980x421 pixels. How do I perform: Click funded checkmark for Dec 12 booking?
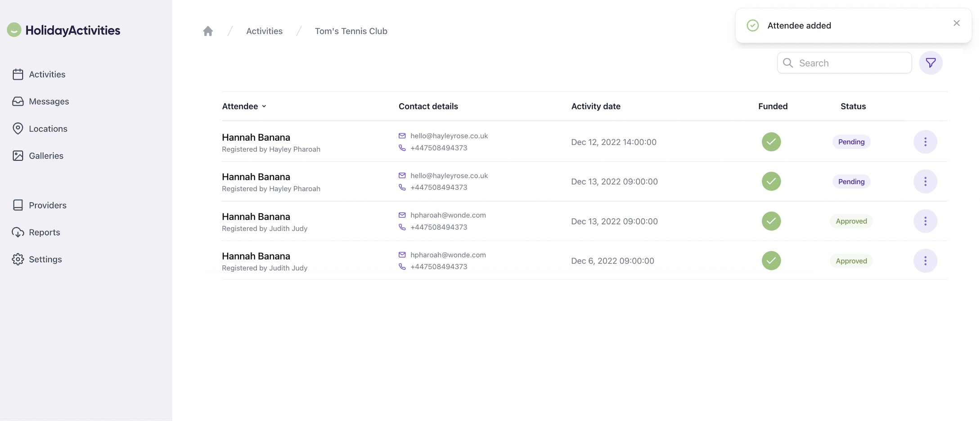point(771,142)
